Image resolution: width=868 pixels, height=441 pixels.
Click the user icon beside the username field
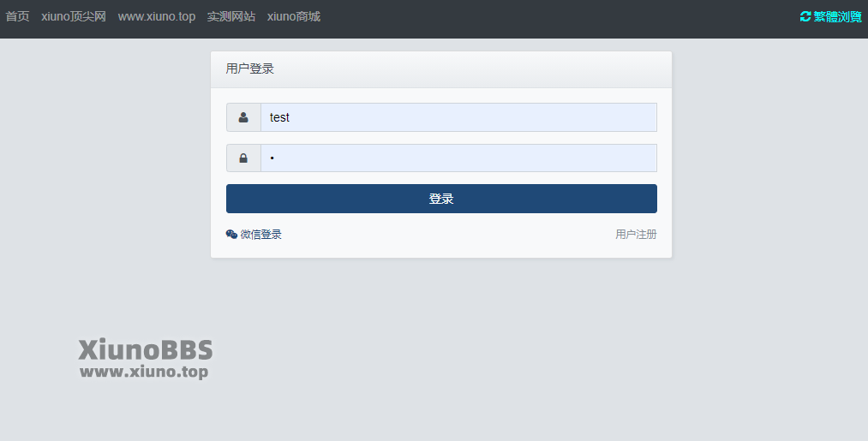click(x=243, y=117)
